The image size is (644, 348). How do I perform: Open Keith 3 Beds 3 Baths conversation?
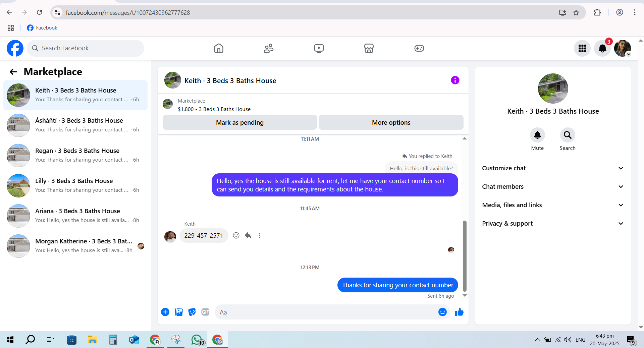tap(75, 95)
